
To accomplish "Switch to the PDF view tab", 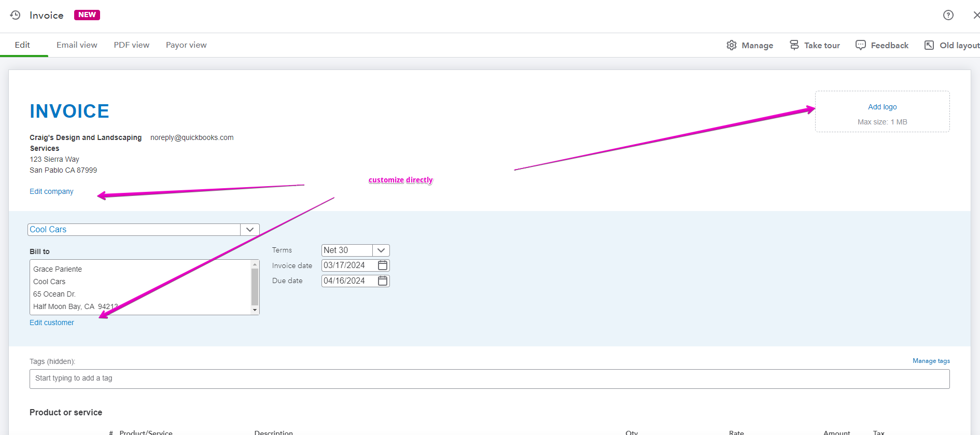I will coord(132,45).
